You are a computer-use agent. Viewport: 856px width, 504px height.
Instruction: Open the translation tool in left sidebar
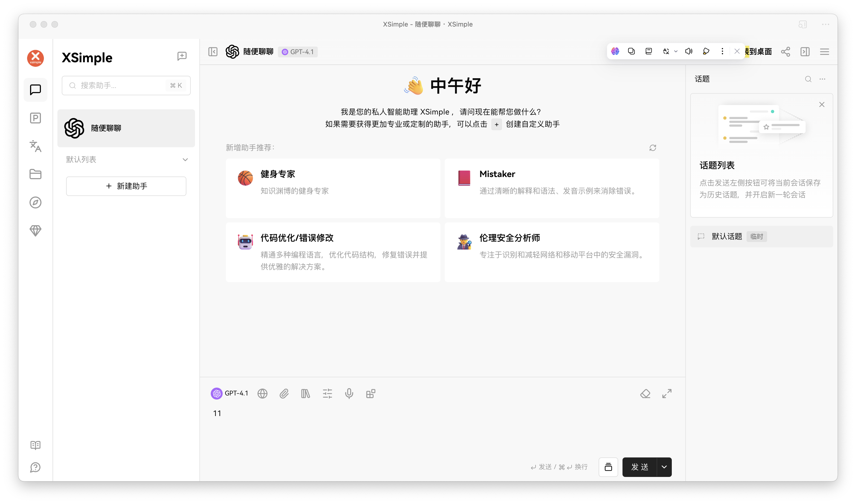(x=35, y=147)
